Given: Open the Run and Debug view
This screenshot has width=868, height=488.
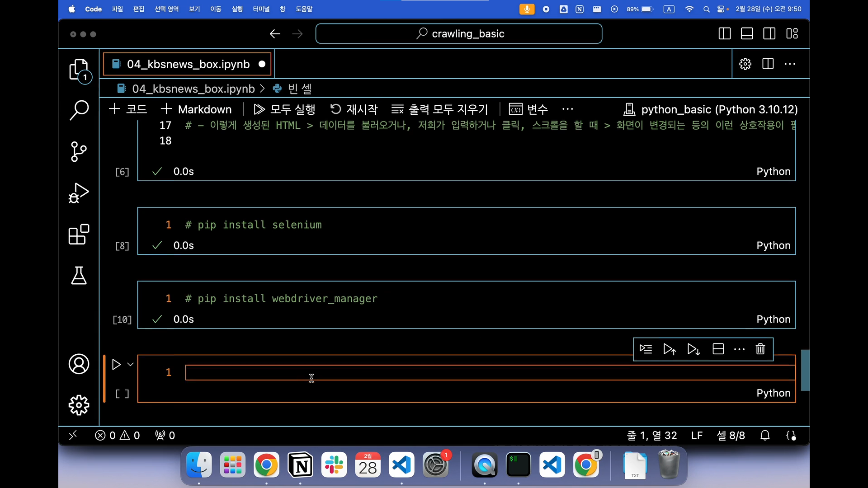Looking at the screenshot, I should click(79, 193).
